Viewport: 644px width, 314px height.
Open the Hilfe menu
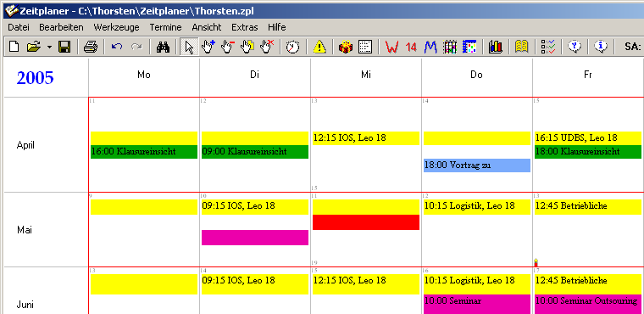[x=277, y=27]
